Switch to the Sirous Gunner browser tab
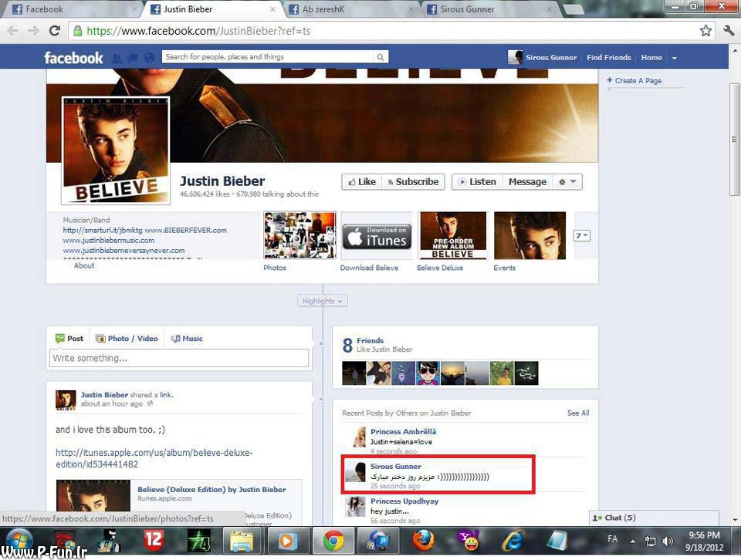The width and height of the screenshot is (741, 560). click(x=489, y=9)
